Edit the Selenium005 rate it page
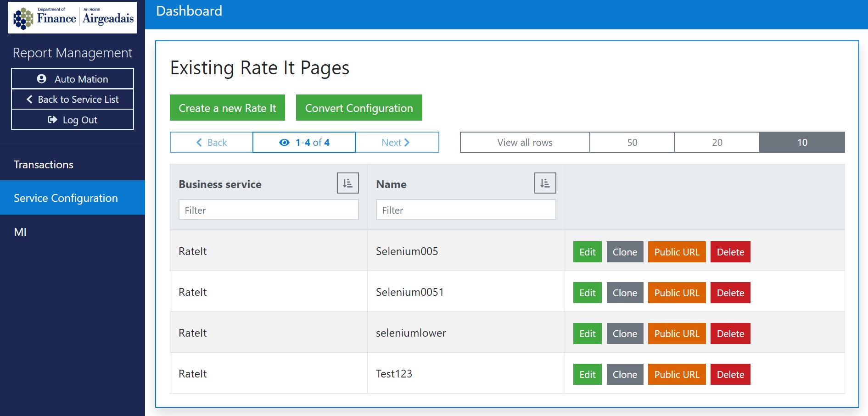The height and width of the screenshot is (416, 868). 587,252
